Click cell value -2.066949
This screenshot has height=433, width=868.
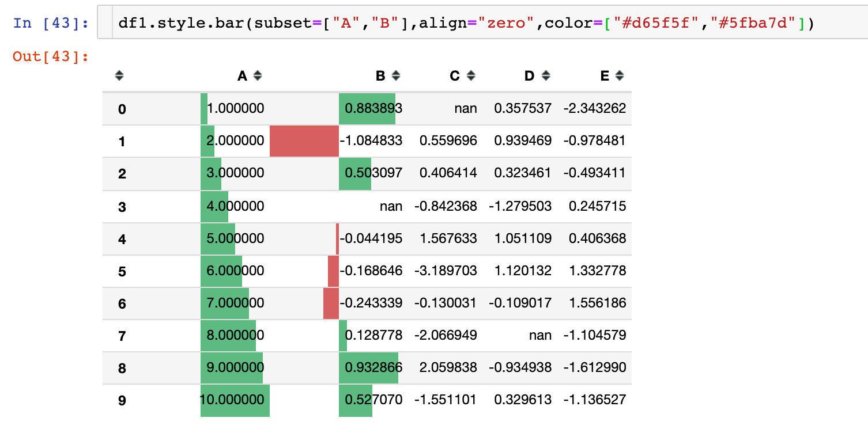coord(446,335)
